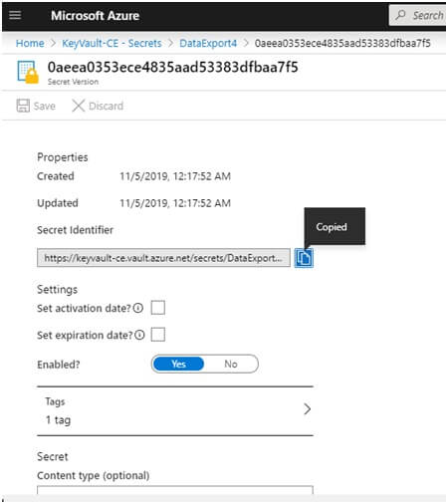Viewport: 448px width, 504px height.
Task: Click the 1 tag text
Action: click(x=58, y=420)
